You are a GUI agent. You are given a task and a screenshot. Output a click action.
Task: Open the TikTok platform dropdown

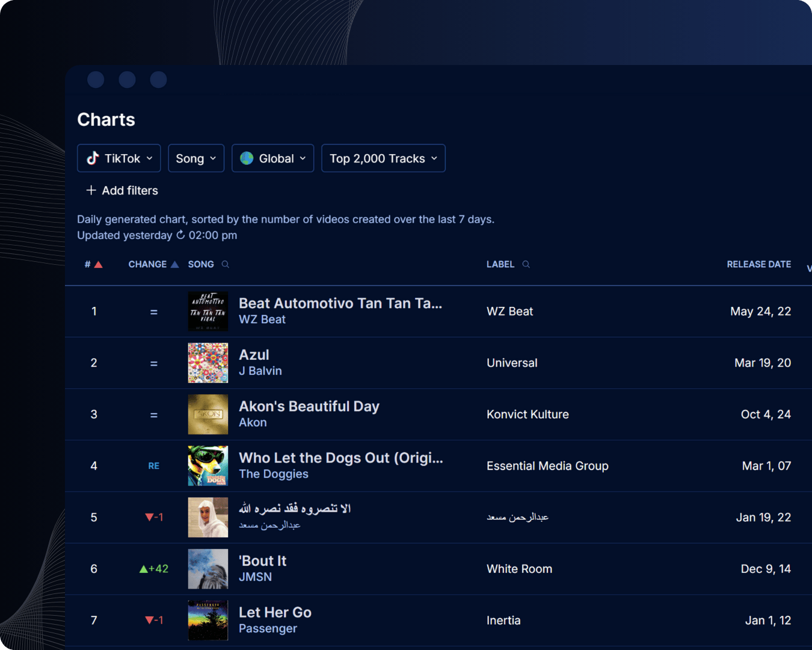pyautogui.click(x=118, y=158)
